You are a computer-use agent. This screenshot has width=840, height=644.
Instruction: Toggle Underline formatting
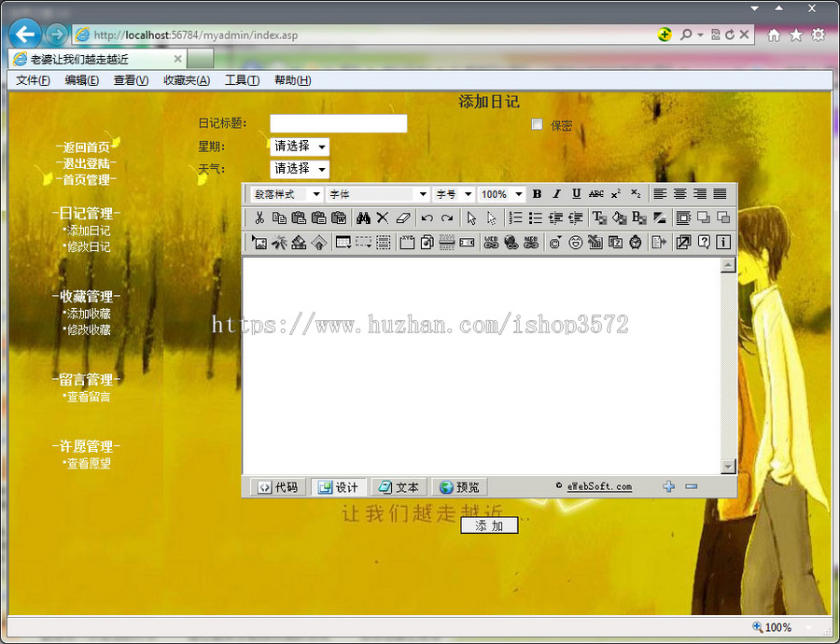pos(577,193)
